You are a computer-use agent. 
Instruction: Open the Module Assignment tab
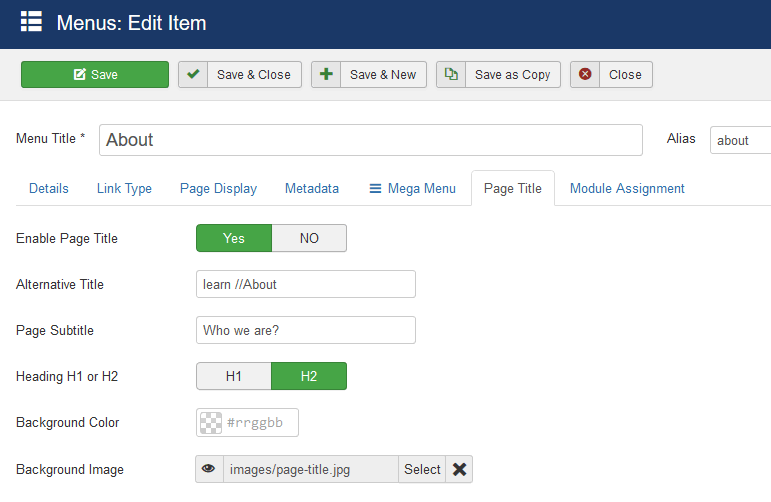tap(627, 188)
